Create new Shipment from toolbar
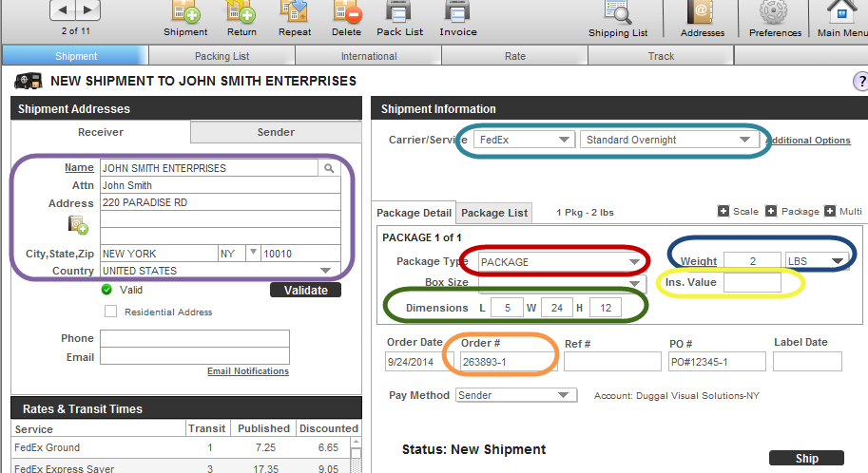Viewport: 868px width, 473px height. 185,18
